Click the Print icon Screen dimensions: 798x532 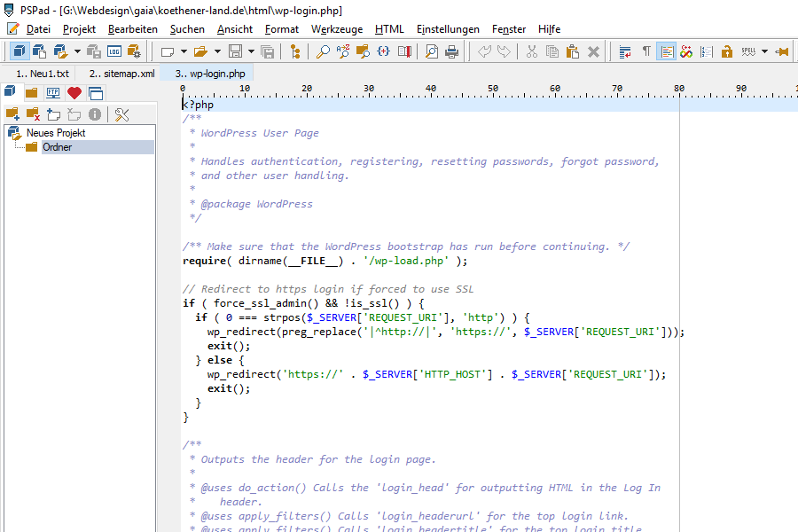[451, 51]
